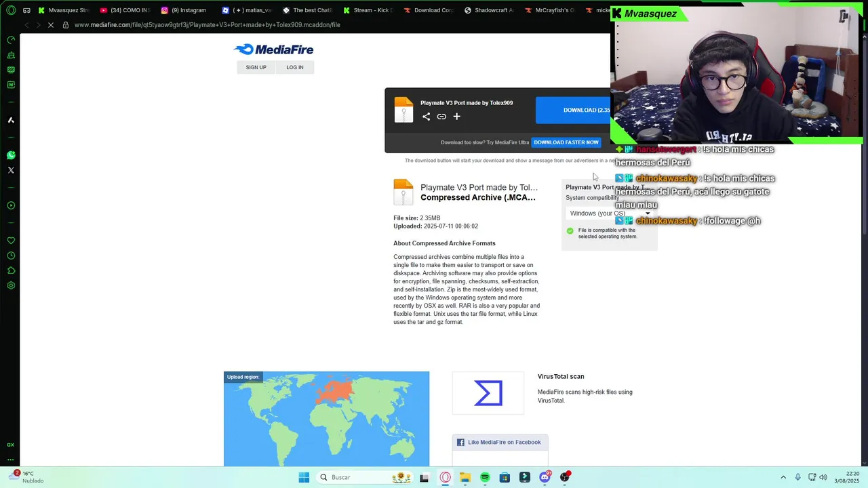The height and width of the screenshot is (488, 868).
Task: Open WhatsApp in the sidebar
Action: tap(11, 155)
